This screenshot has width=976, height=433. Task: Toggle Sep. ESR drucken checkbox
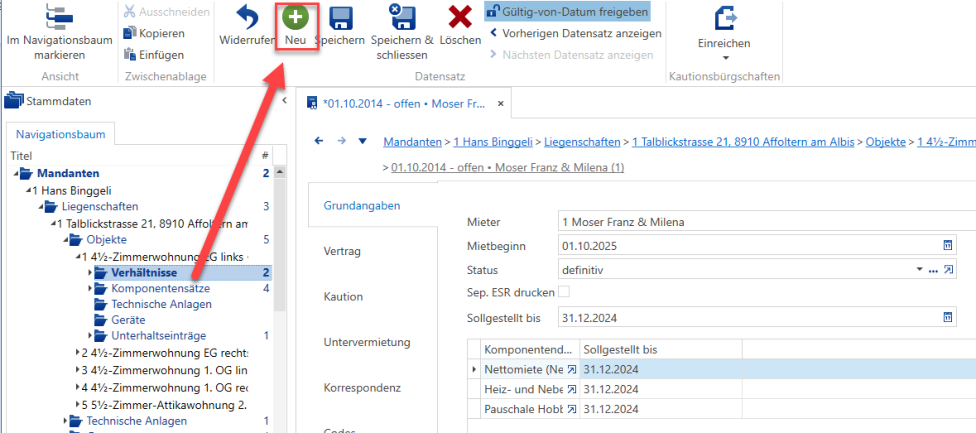point(564,291)
